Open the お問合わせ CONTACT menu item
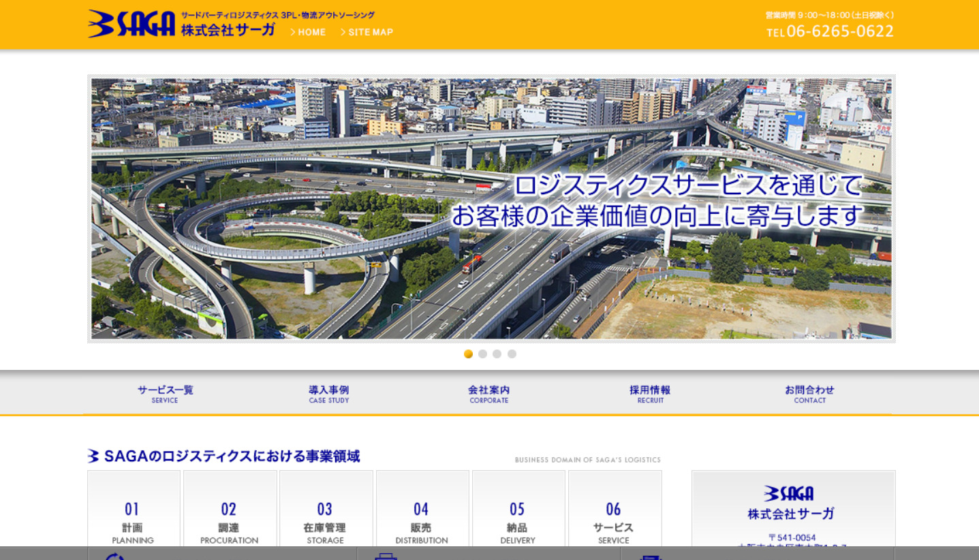This screenshot has width=979, height=560. pos(809,394)
